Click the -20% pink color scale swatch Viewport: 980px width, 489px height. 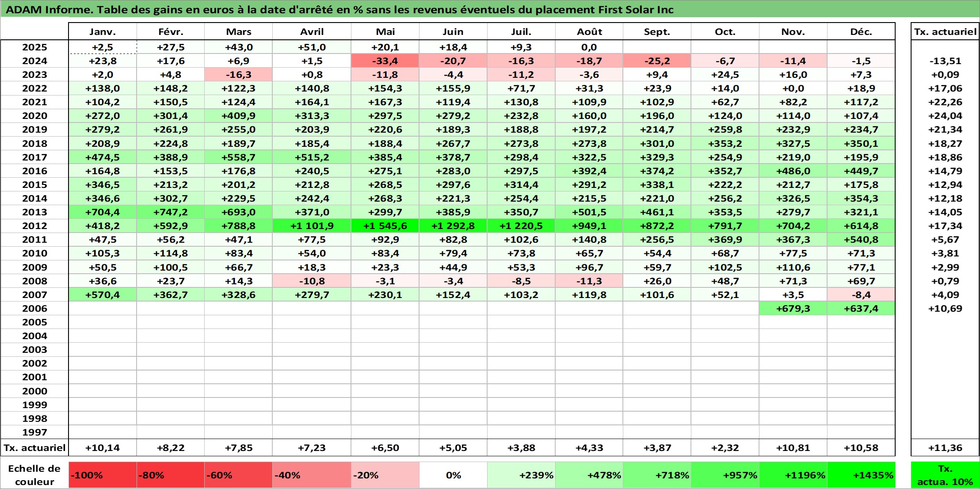(x=385, y=475)
